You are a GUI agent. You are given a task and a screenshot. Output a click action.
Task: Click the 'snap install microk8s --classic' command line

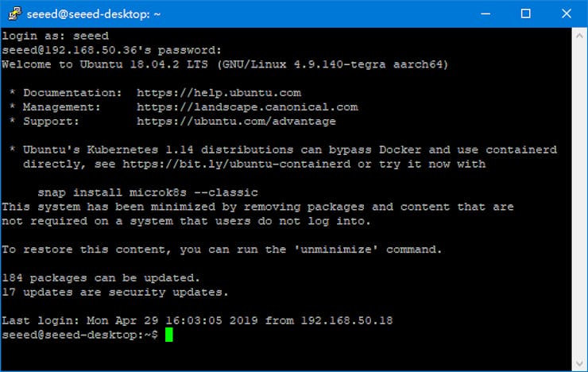tap(148, 192)
